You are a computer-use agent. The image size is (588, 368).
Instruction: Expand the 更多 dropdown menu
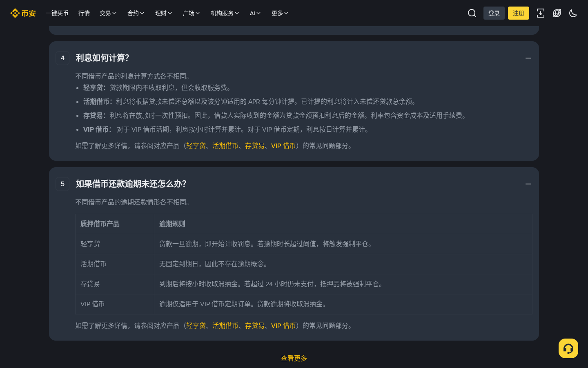click(x=280, y=13)
